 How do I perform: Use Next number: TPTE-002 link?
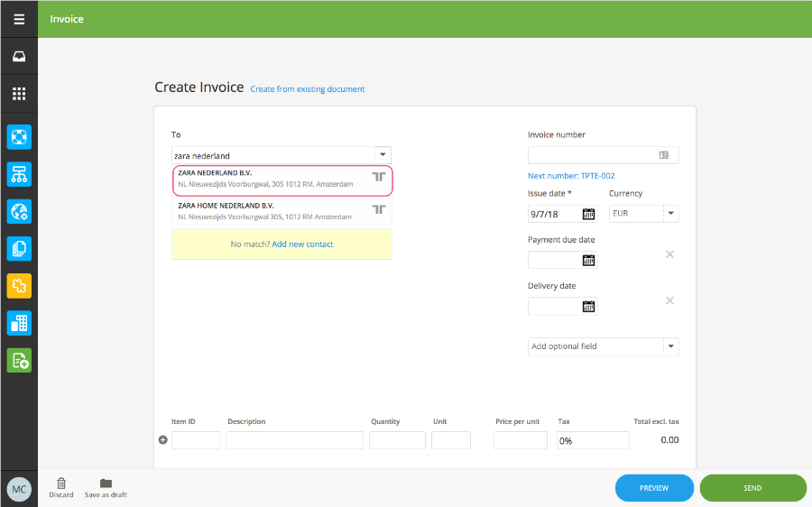point(571,176)
